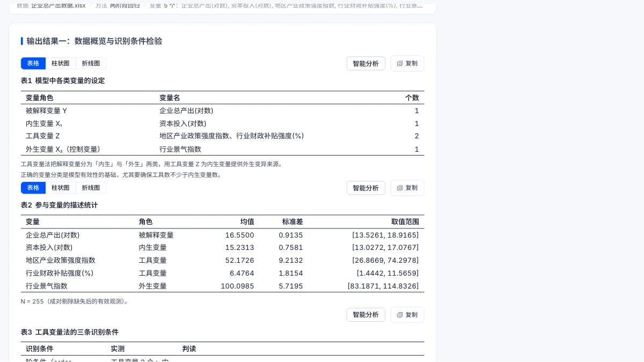Click 角色 column header in 表2
This screenshot has height=362, width=644.
pyautogui.click(x=145, y=221)
